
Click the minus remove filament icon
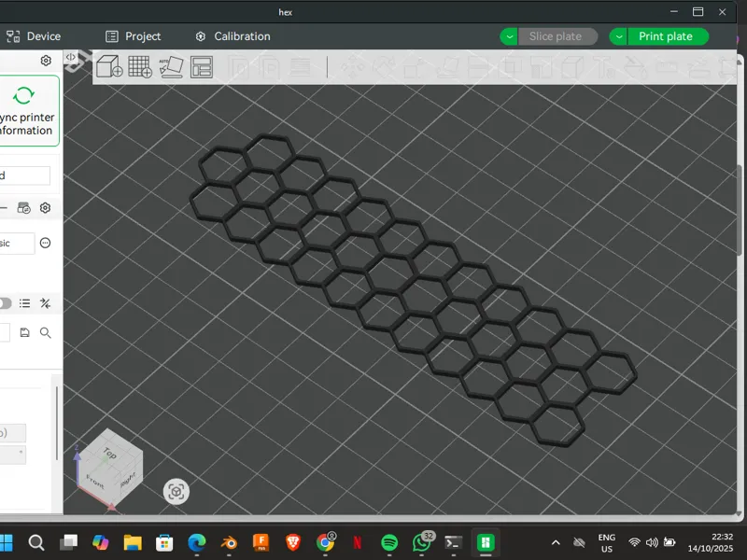(4, 207)
